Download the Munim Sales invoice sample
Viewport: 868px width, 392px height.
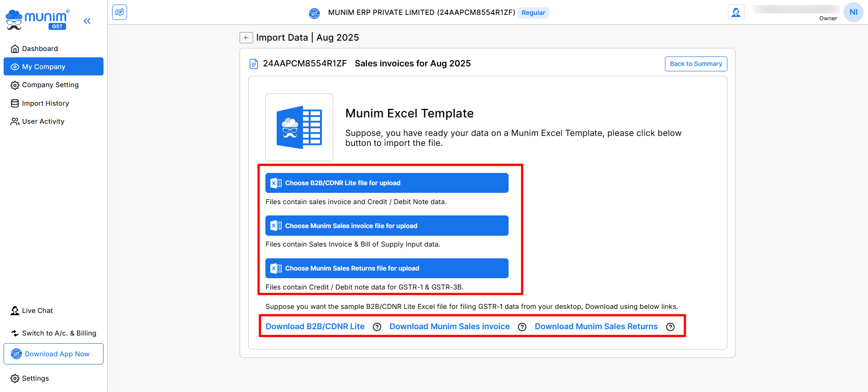(449, 327)
